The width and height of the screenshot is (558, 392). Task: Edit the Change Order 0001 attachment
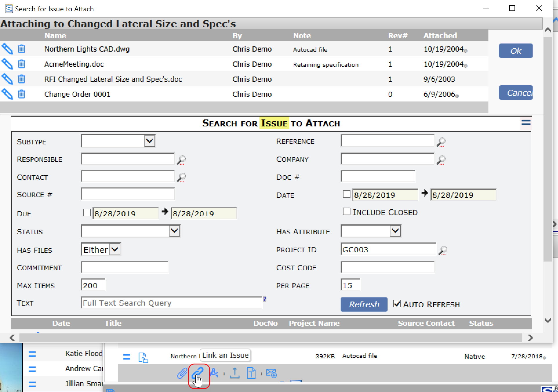click(x=7, y=94)
